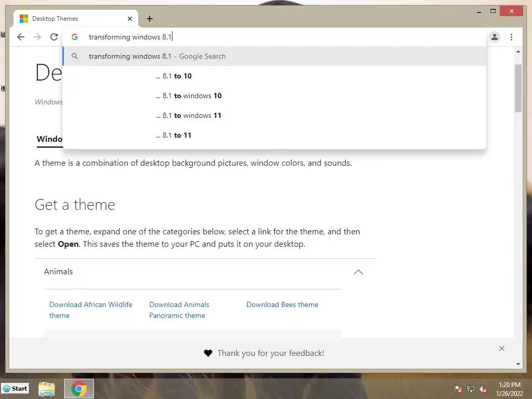Open the Action Center flag tray icon
Viewport: 532px width, 399px height.
point(458,389)
